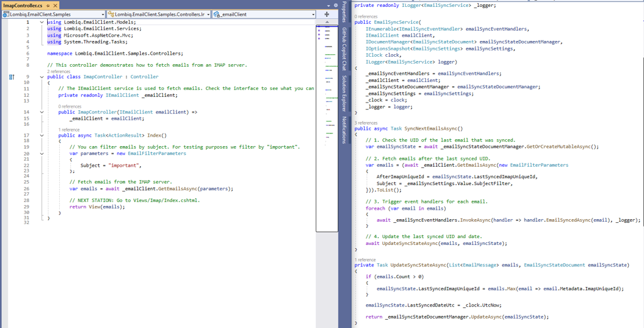Click line number 6 in the gutter
The image size is (644, 328).
pos(27,54)
